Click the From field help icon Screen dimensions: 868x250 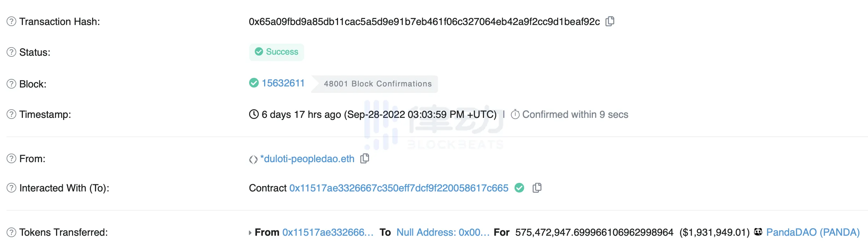click(x=11, y=159)
